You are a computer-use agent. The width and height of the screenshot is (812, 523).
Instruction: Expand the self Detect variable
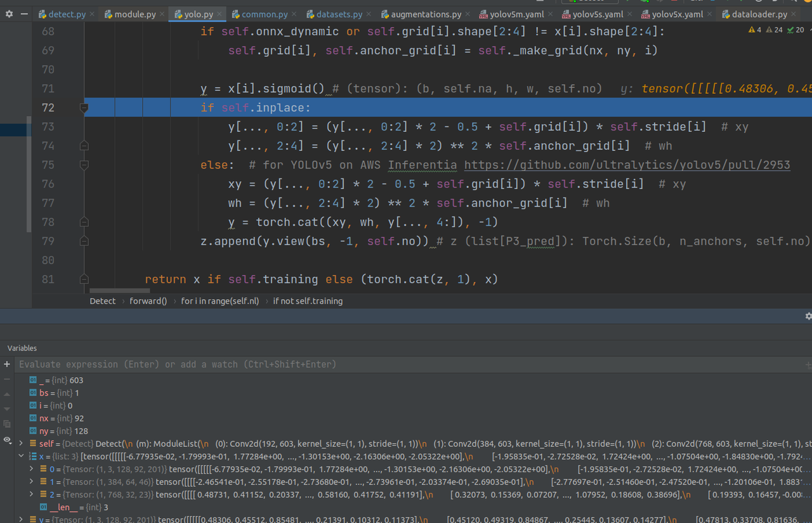pos(21,444)
